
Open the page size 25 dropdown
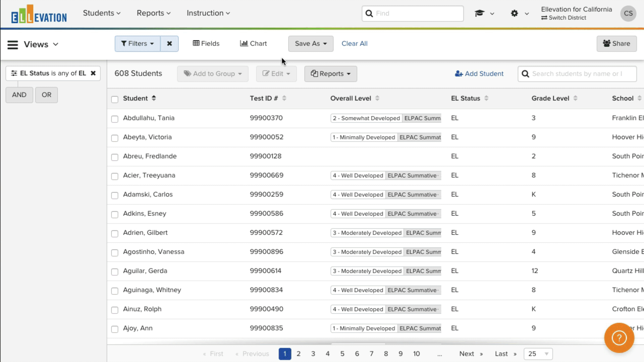click(x=538, y=354)
